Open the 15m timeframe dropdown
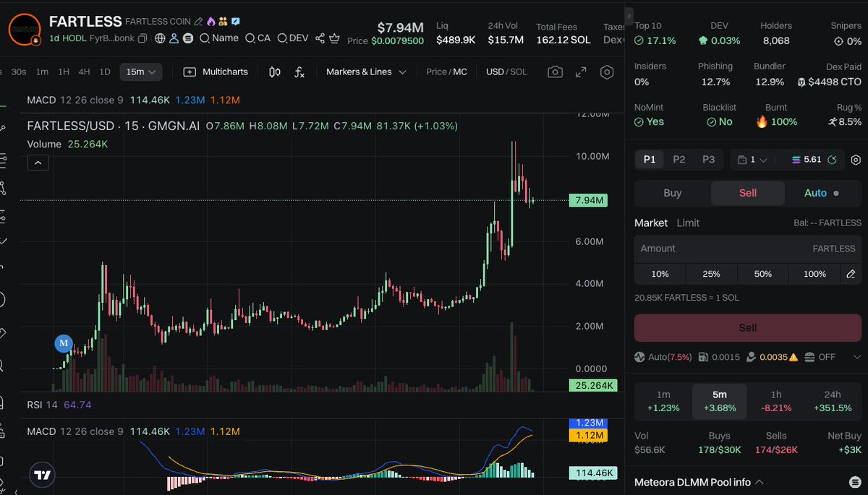Image resolution: width=868 pixels, height=495 pixels. (x=140, y=72)
